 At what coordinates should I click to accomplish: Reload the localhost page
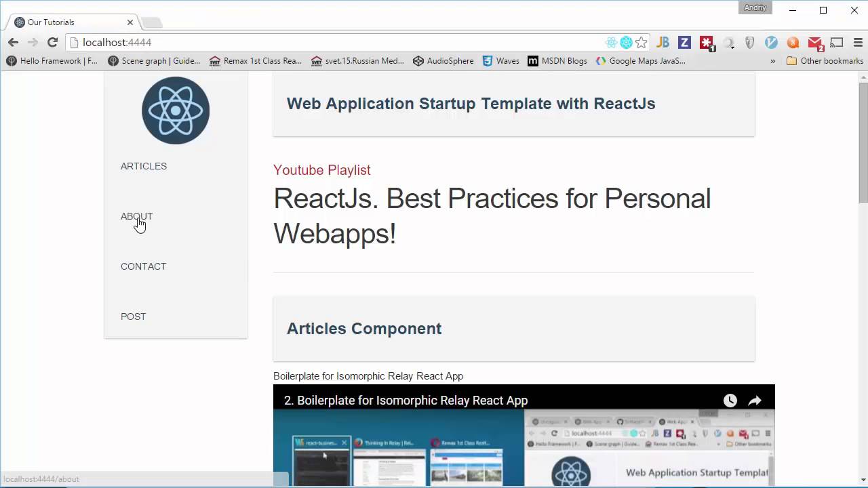click(52, 42)
